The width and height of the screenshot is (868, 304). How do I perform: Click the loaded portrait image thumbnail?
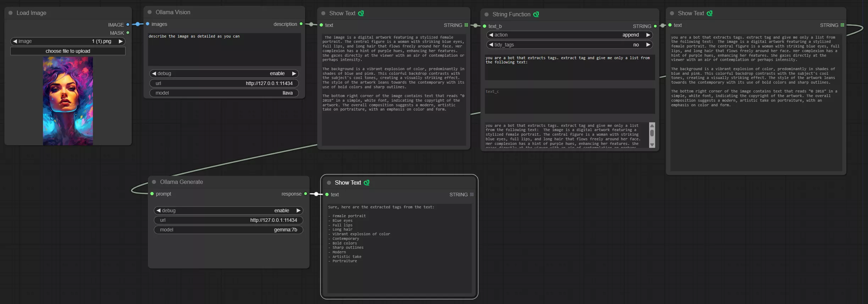tap(68, 101)
